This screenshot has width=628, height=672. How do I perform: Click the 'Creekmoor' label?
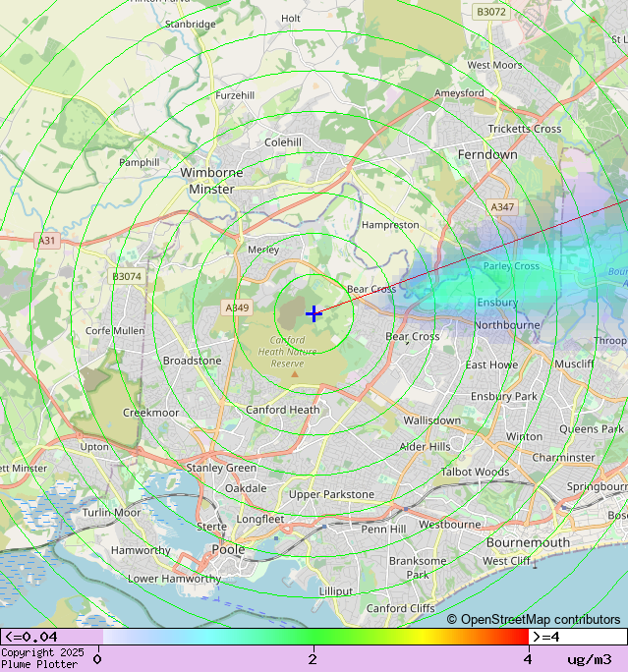click(x=151, y=413)
